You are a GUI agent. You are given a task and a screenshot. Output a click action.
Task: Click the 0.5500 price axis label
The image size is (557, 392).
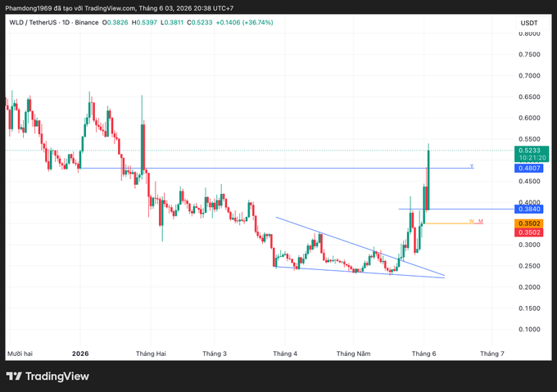(529, 139)
